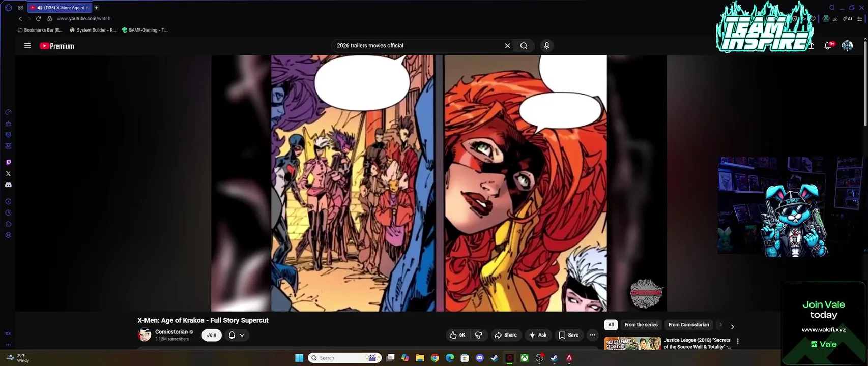Screen dimensions: 868x366
Task: Select the All filter chip
Action: pyautogui.click(x=611, y=325)
